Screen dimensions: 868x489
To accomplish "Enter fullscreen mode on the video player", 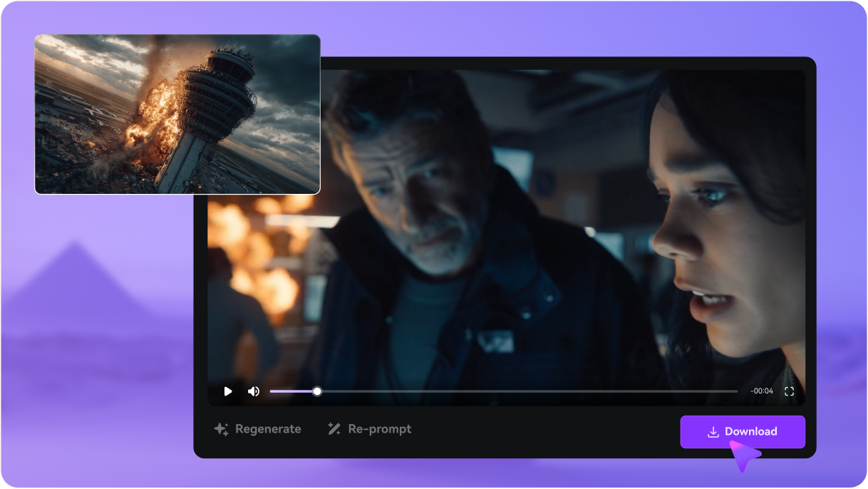I will [789, 391].
